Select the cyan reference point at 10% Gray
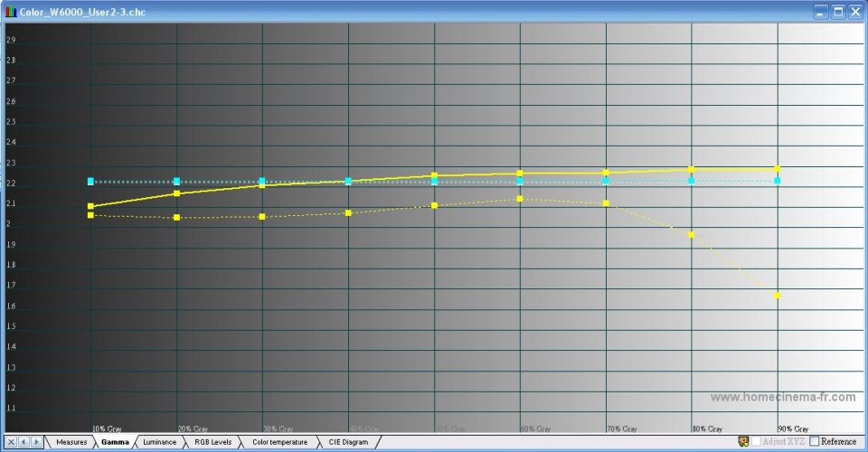Screen dimensions: 868x452 click(90, 182)
